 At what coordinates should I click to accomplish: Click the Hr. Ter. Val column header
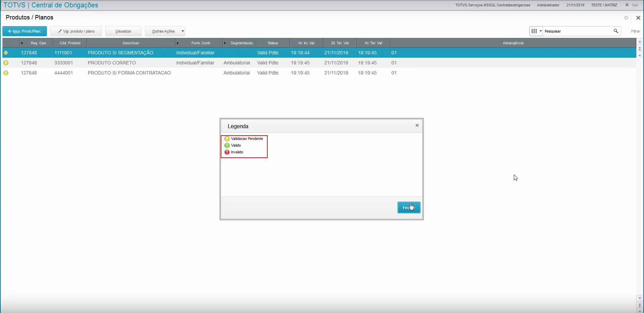tap(374, 43)
